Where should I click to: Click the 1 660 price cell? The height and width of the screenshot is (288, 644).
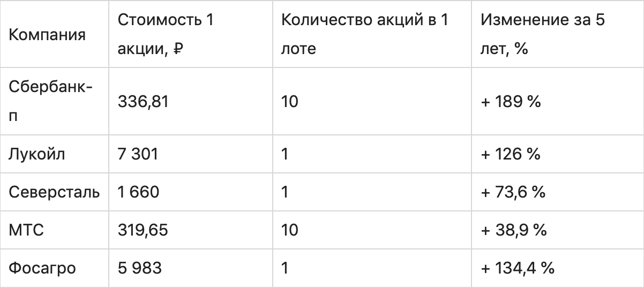(x=138, y=192)
